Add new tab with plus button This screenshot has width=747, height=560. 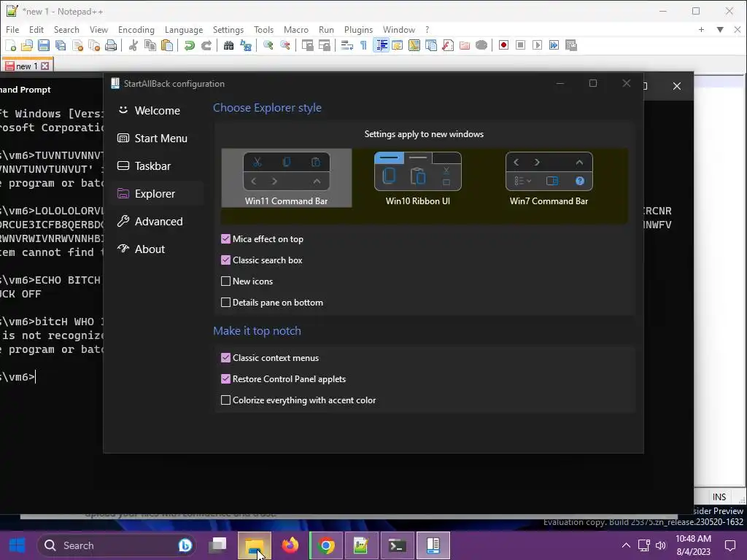point(701,29)
